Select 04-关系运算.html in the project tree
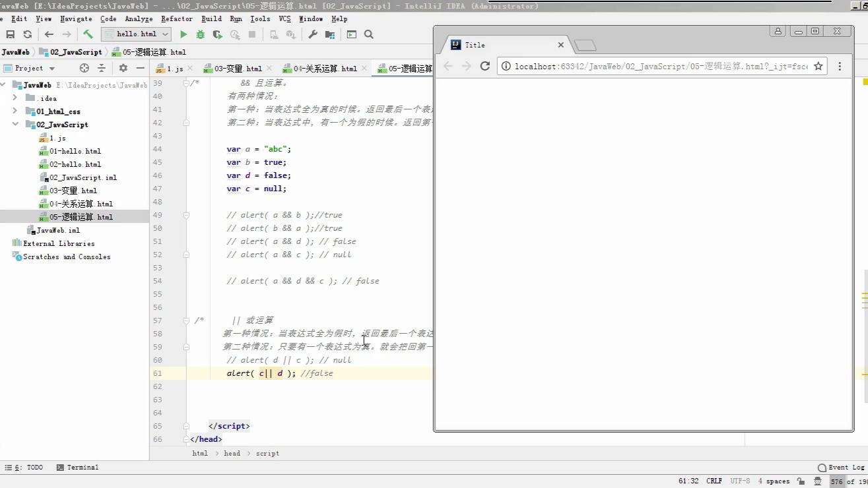 [76, 204]
